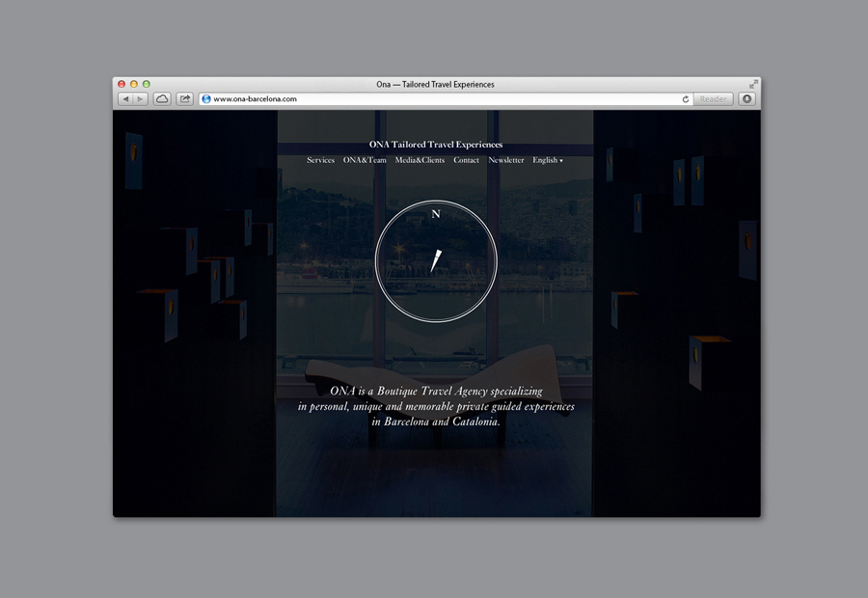Go forward with the browser forward arrow

pos(140,99)
